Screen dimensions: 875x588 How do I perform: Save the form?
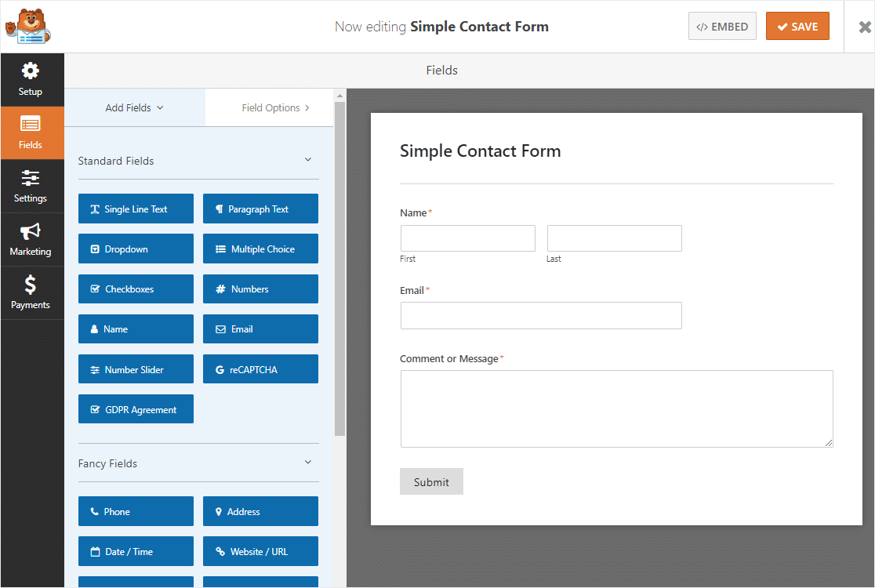tap(797, 26)
